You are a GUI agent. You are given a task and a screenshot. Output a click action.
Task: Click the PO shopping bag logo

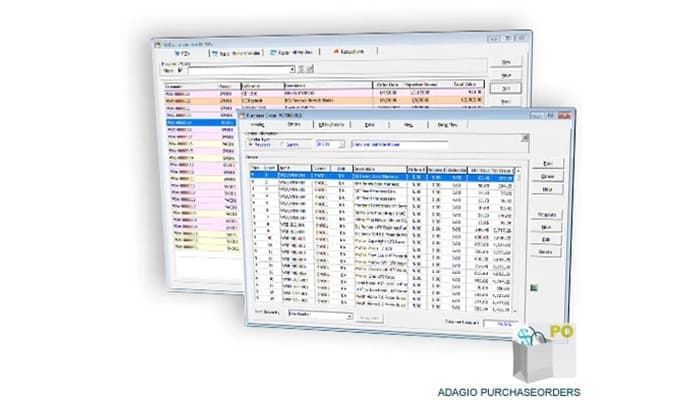click(544, 353)
